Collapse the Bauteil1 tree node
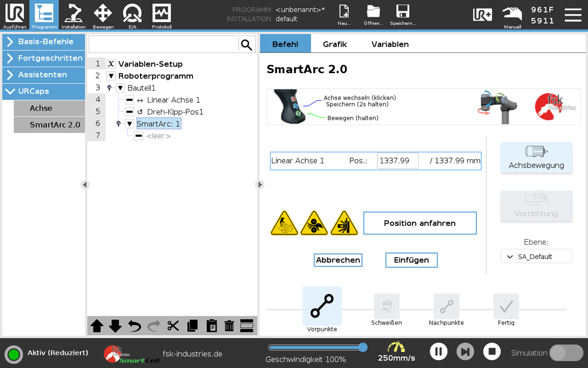This screenshot has height=368, width=588. coord(121,88)
